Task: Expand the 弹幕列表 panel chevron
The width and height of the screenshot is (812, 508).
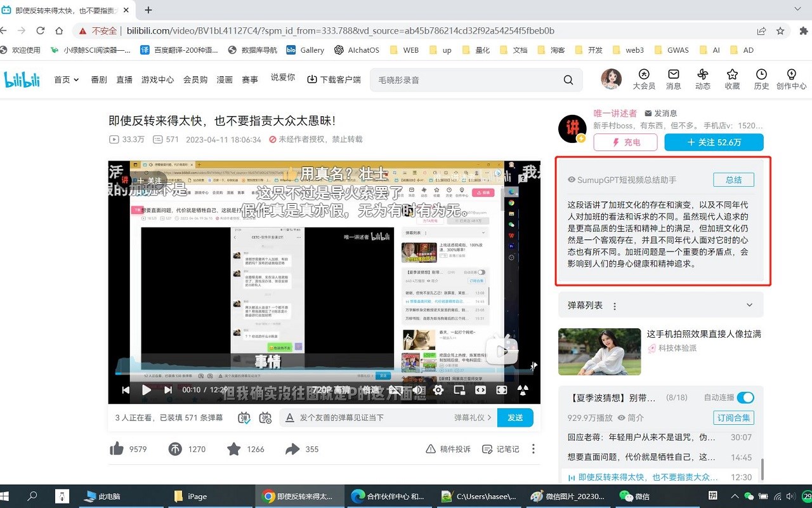Action: pyautogui.click(x=749, y=305)
